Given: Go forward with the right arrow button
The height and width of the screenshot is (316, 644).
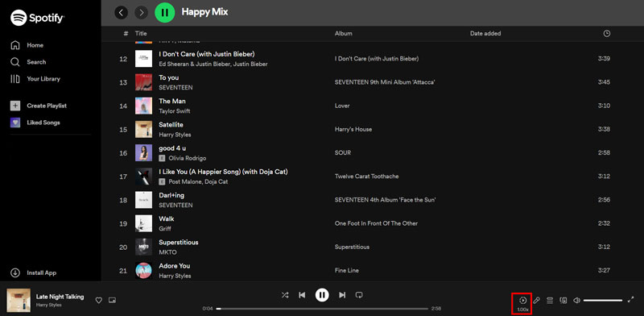Looking at the screenshot, I should coord(142,13).
